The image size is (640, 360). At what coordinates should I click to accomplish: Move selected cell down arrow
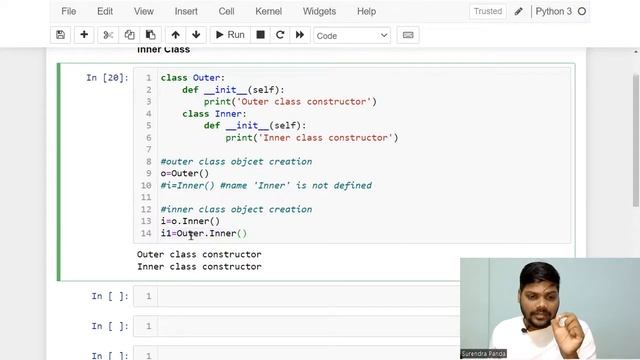pos(196,35)
